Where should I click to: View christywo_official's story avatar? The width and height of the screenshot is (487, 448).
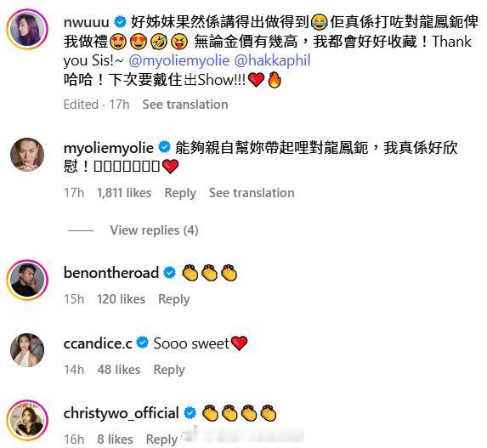tap(27, 420)
